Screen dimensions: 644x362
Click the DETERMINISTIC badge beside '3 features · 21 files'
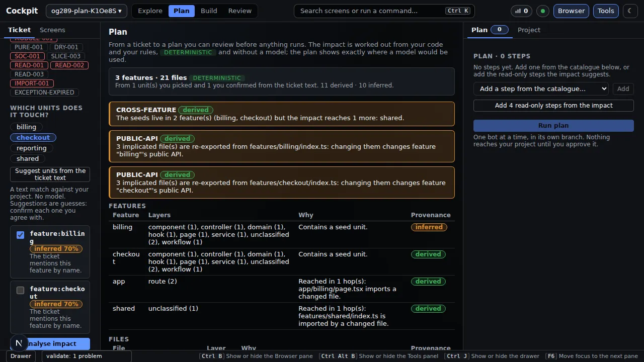(x=217, y=78)
